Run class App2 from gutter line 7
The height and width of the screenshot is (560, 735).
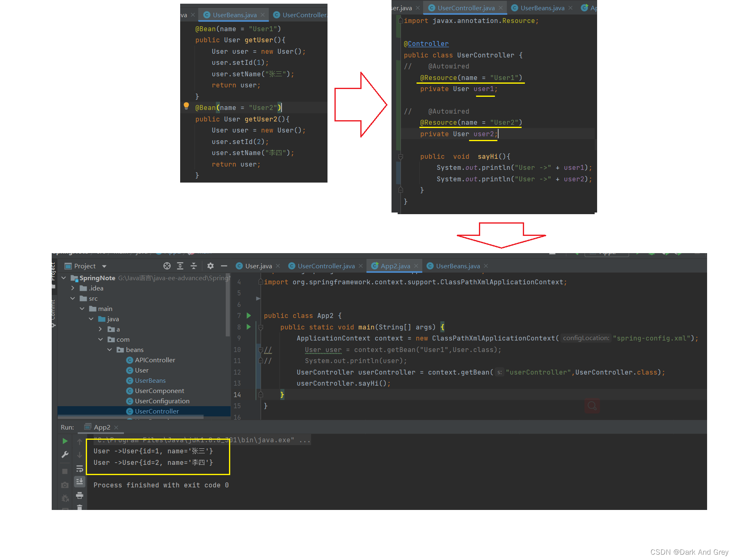pyautogui.click(x=249, y=315)
